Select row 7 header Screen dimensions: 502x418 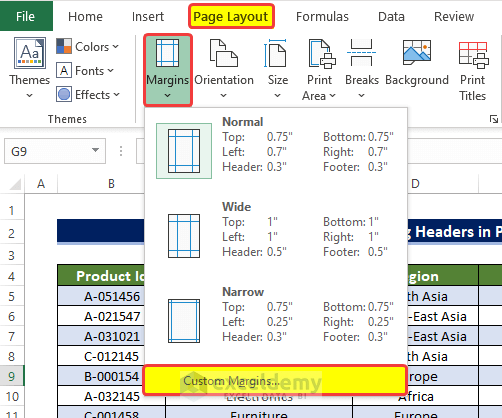pos(12,336)
